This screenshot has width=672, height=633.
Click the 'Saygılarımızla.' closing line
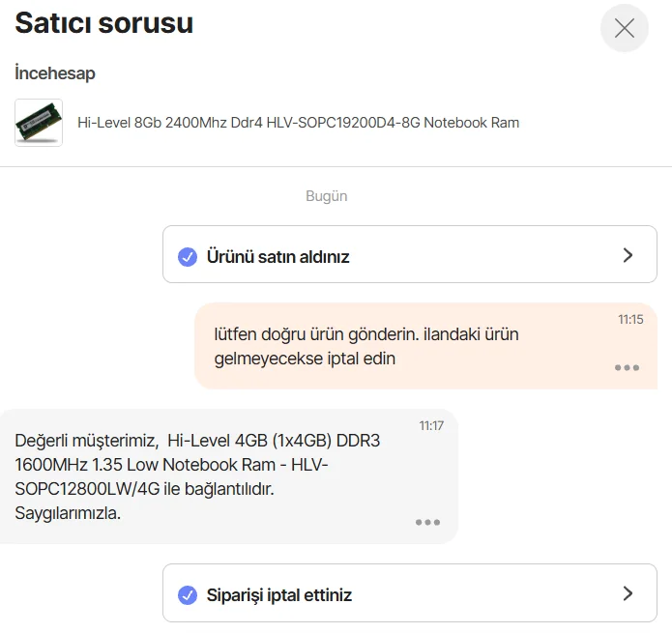click(x=68, y=512)
